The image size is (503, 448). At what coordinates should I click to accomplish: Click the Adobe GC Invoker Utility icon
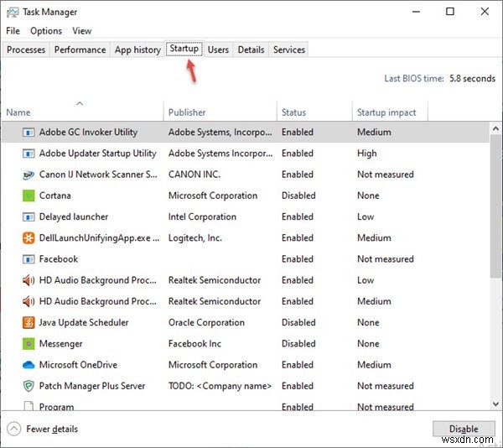click(29, 133)
